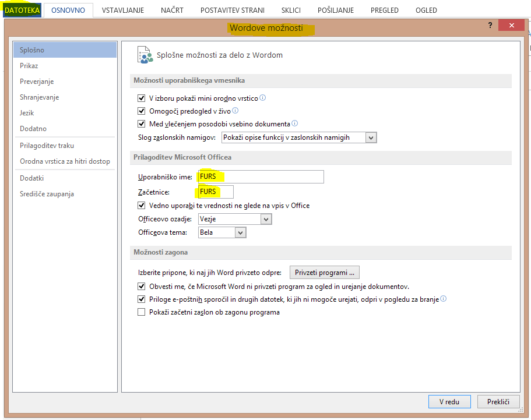Click the help question mark icon

pyautogui.click(x=490, y=25)
